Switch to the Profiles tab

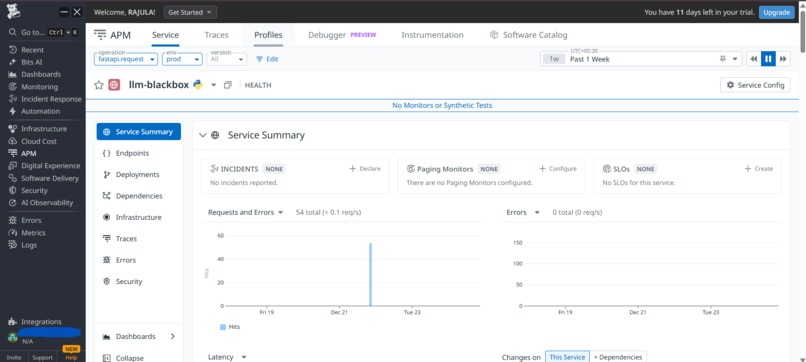(x=268, y=35)
